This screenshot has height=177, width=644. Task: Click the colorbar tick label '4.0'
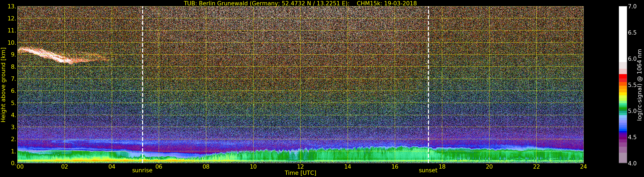point(632,163)
